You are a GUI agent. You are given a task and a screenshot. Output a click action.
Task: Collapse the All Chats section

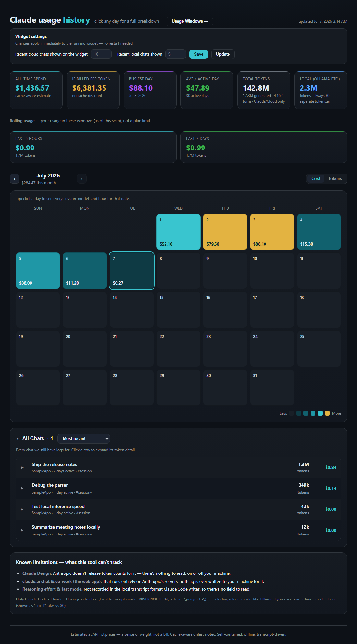18,439
